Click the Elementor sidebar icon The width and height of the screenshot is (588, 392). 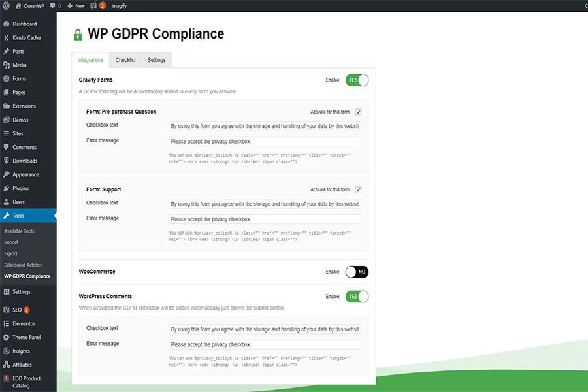7,324
